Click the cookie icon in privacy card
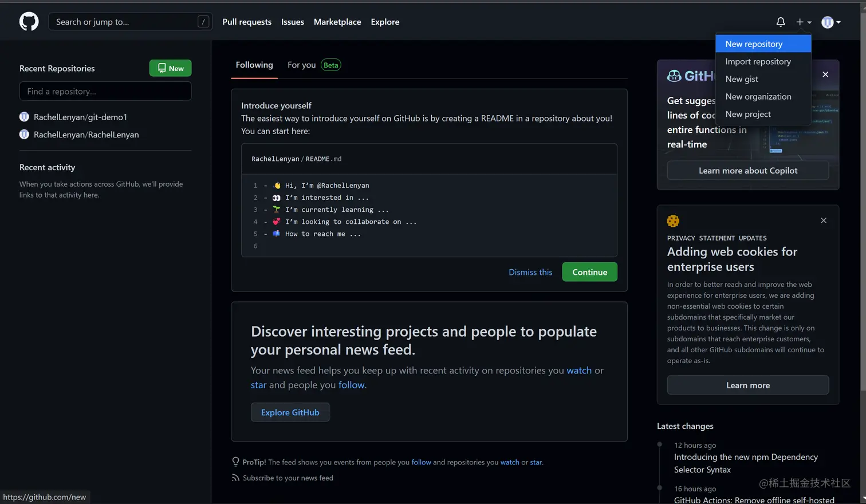 click(x=673, y=220)
